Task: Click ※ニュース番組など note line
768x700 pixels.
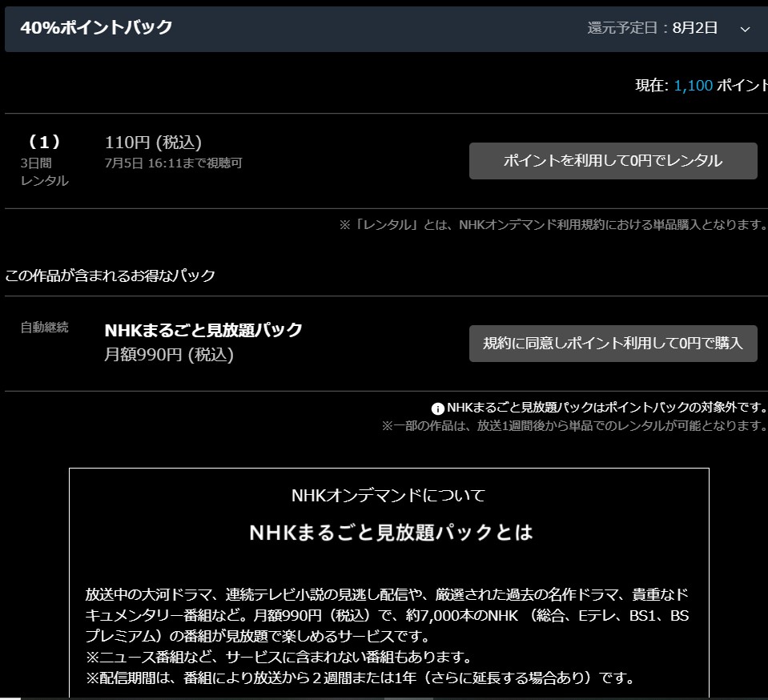Action: (x=279, y=657)
